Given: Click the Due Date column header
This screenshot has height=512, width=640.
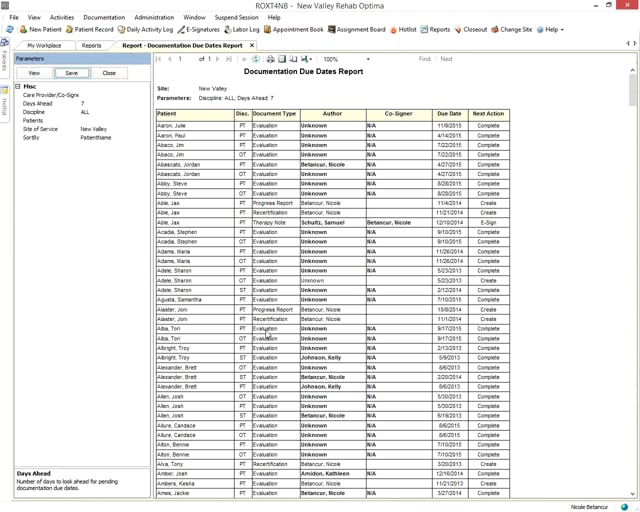Looking at the screenshot, I should (x=450, y=115).
